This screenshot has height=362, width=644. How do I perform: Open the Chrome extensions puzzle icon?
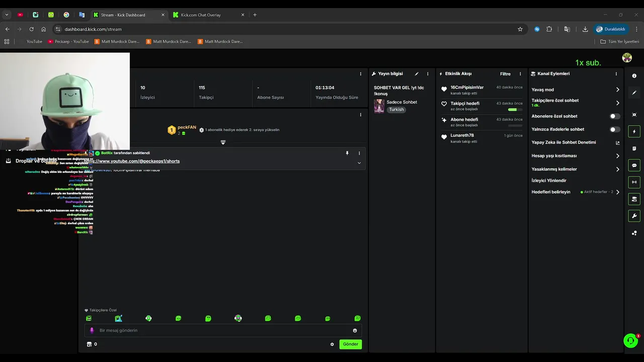[x=549, y=29]
